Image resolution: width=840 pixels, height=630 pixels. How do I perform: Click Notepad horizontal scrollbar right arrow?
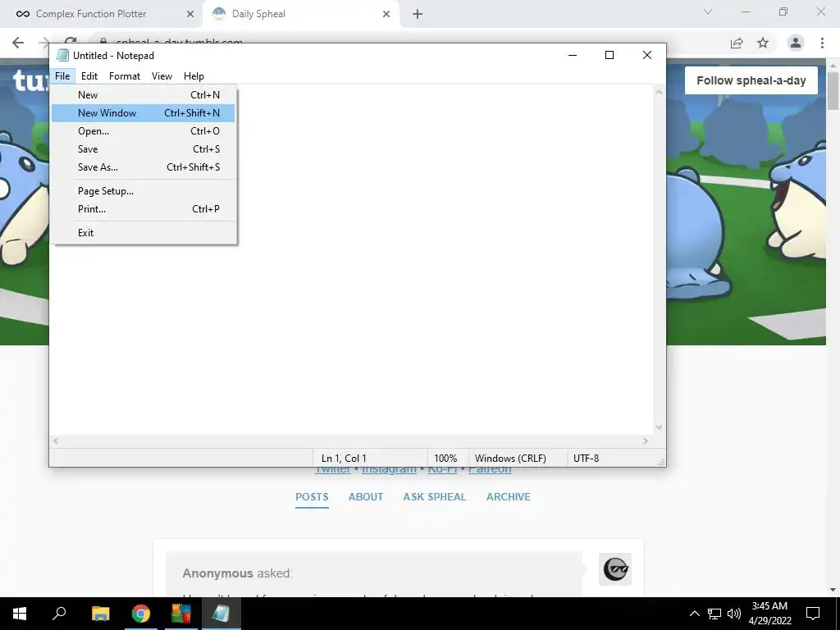click(646, 441)
